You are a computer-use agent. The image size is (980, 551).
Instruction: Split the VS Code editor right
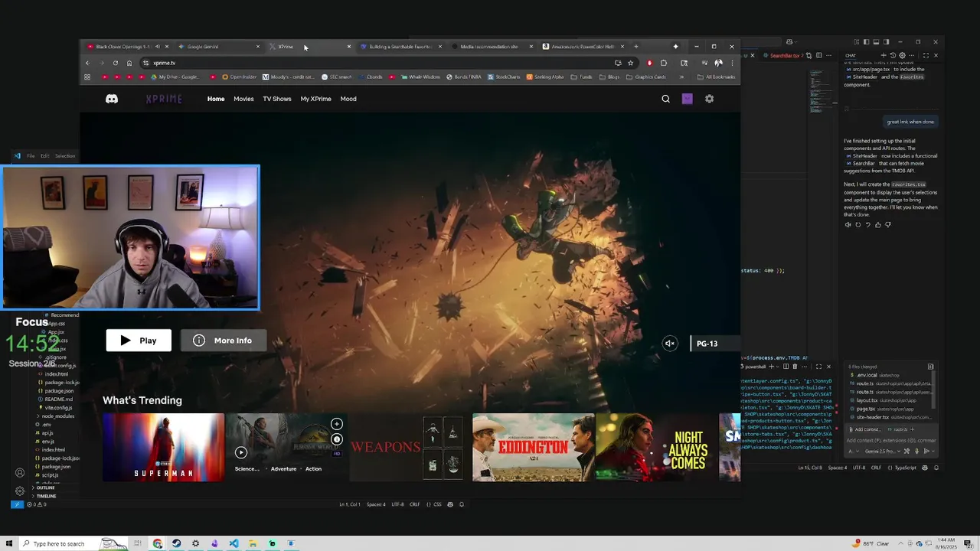click(819, 55)
